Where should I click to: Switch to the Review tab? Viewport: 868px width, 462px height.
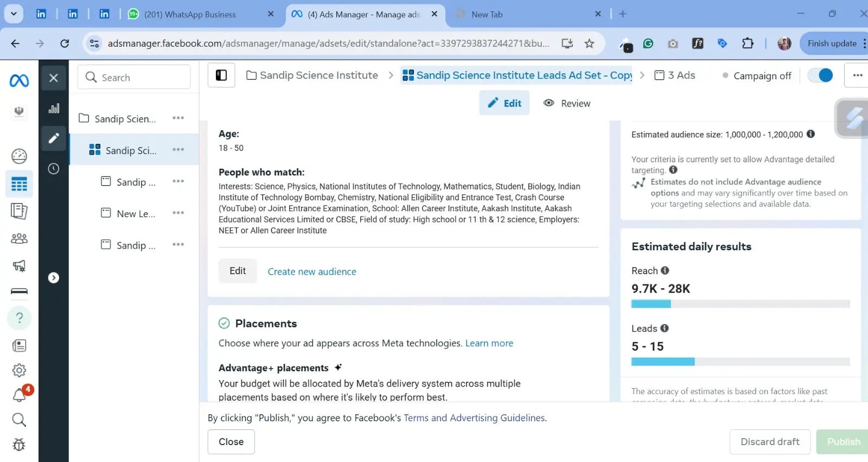coord(567,103)
